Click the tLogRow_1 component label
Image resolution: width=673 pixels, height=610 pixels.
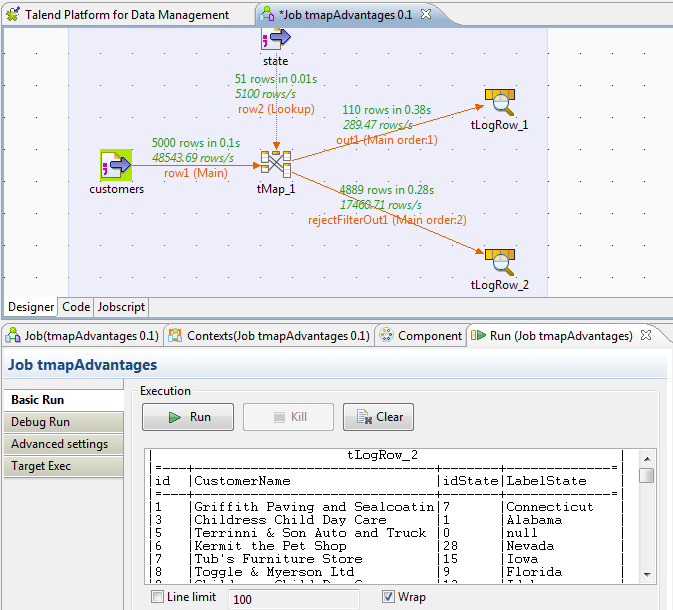tap(500, 125)
